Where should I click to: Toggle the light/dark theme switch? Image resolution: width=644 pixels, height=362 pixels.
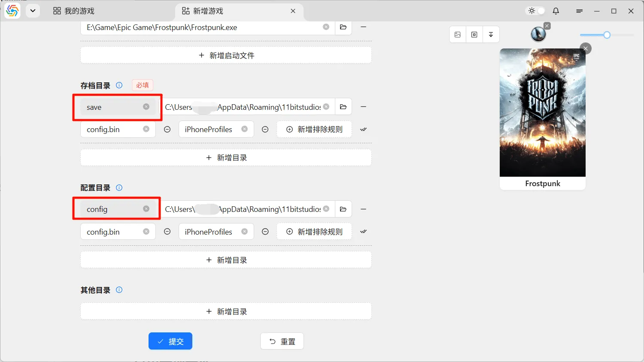coord(536,11)
